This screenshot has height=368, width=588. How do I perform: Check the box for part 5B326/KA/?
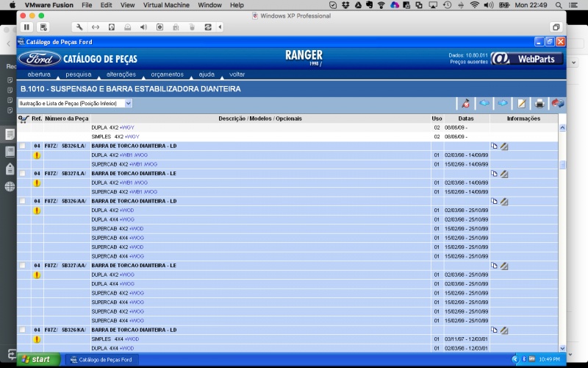23,330
